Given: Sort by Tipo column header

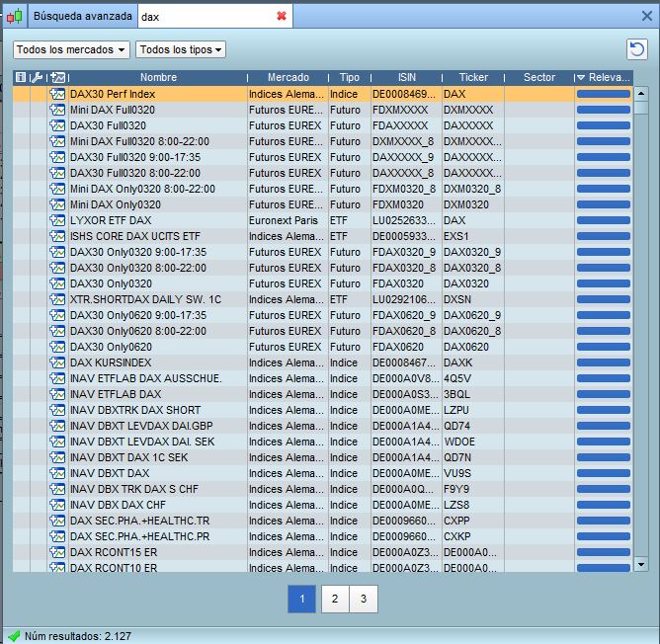Looking at the screenshot, I should coord(350,77).
